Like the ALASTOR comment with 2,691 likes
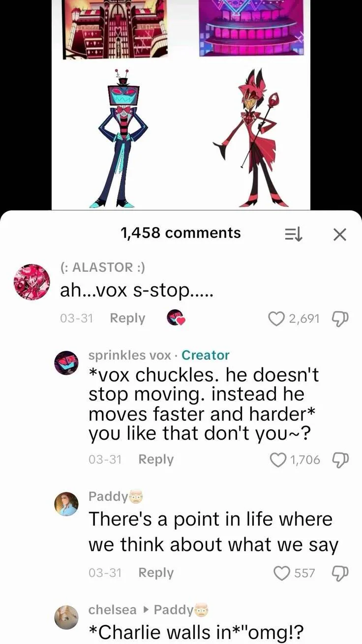362x644 pixels. [x=277, y=319]
